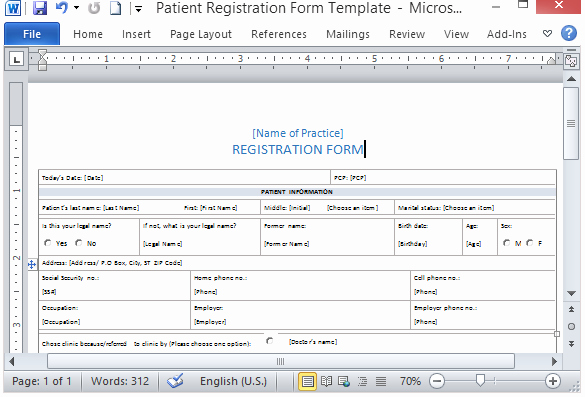Click the proofing check icon in status bar

175,381
